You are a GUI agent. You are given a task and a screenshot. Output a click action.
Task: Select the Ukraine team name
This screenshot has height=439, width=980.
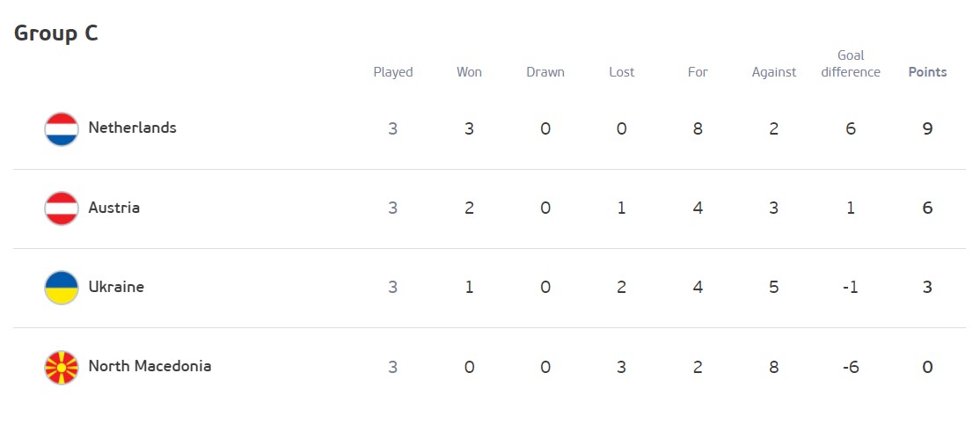[x=116, y=287]
